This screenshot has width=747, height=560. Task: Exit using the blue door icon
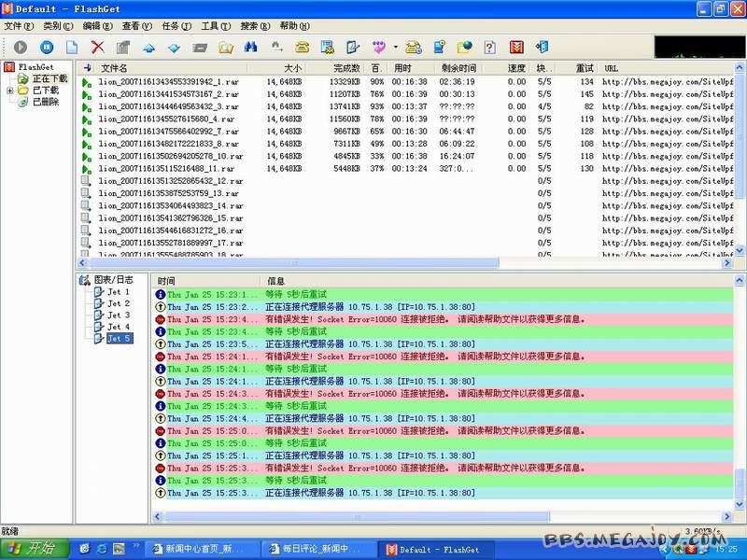point(543,47)
